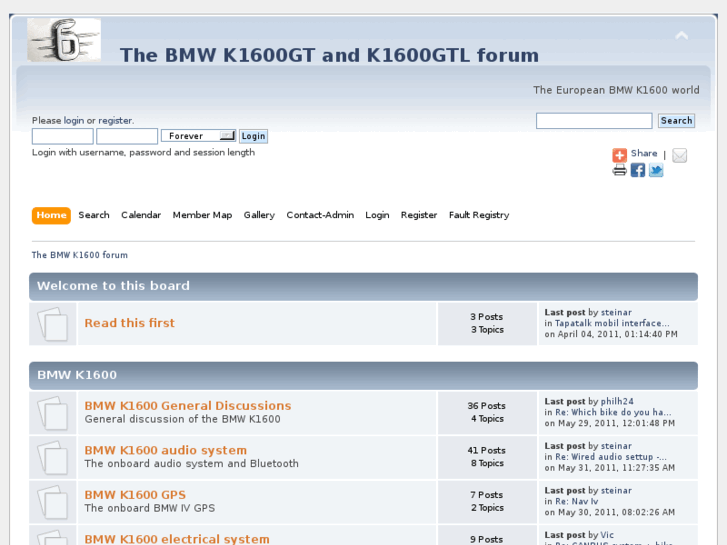This screenshot has height=545, width=727.
Task: Click the forum '6' logo image
Action: pos(64,40)
